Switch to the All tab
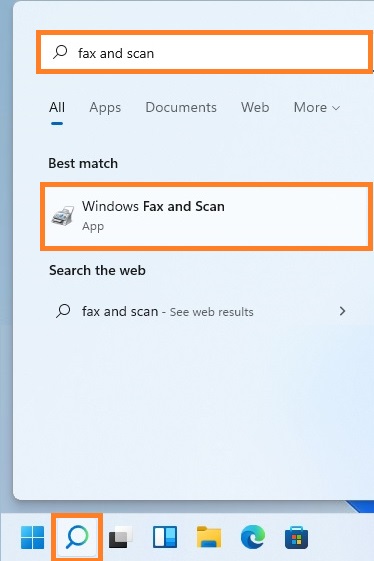The image size is (374, 561). (x=57, y=107)
